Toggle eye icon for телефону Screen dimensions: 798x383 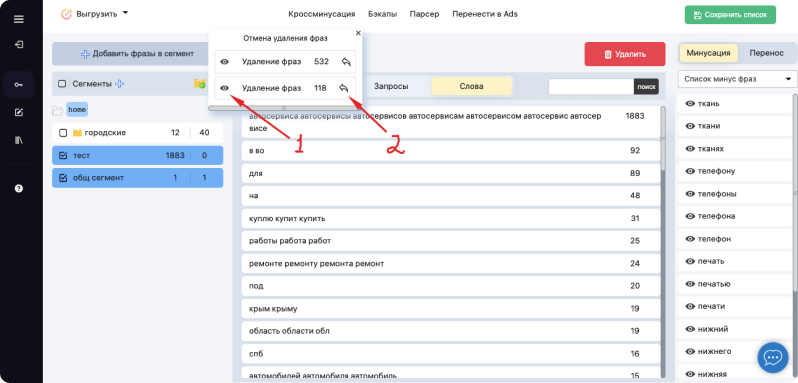(691, 171)
